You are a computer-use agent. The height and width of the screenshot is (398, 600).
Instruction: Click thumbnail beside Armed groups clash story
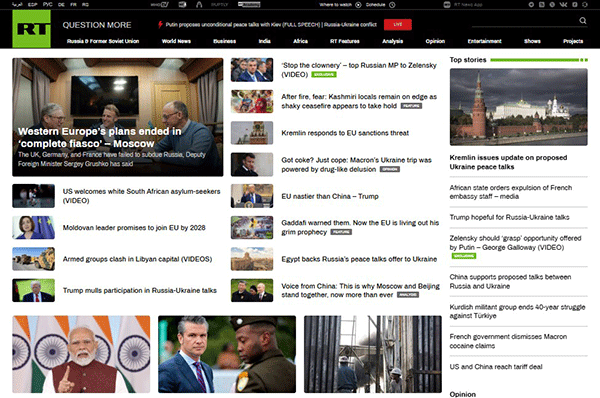[x=33, y=259]
